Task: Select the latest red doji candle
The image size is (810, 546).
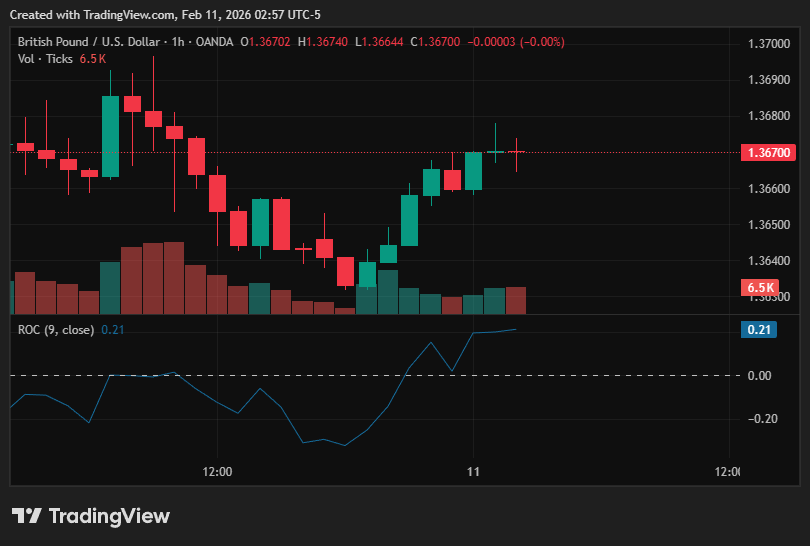Action: pos(517,152)
